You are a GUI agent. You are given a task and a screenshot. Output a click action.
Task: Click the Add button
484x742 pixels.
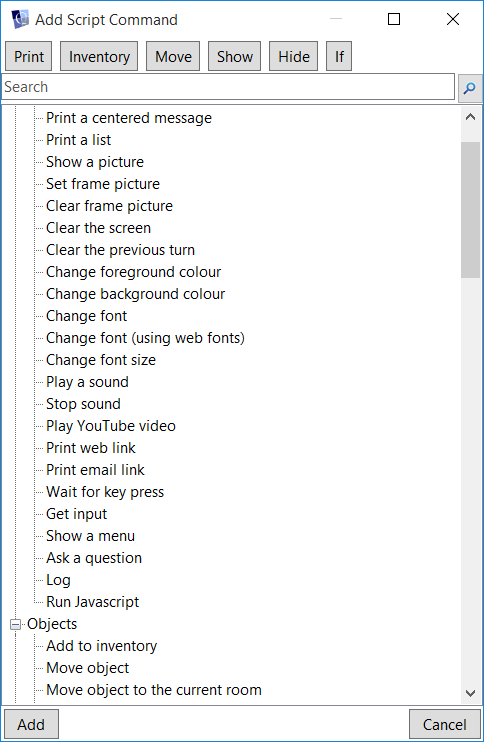tap(31, 724)
